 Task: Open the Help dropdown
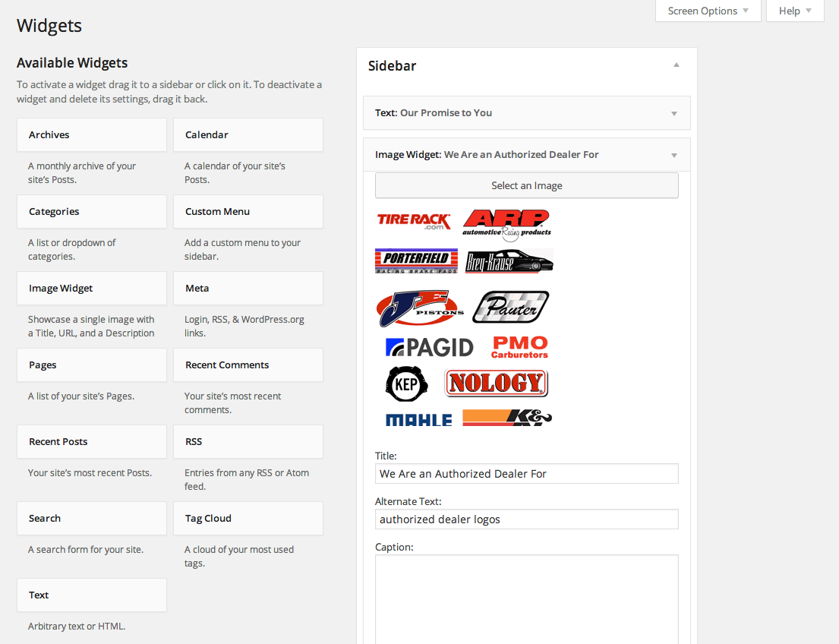[x=794, y=11]
